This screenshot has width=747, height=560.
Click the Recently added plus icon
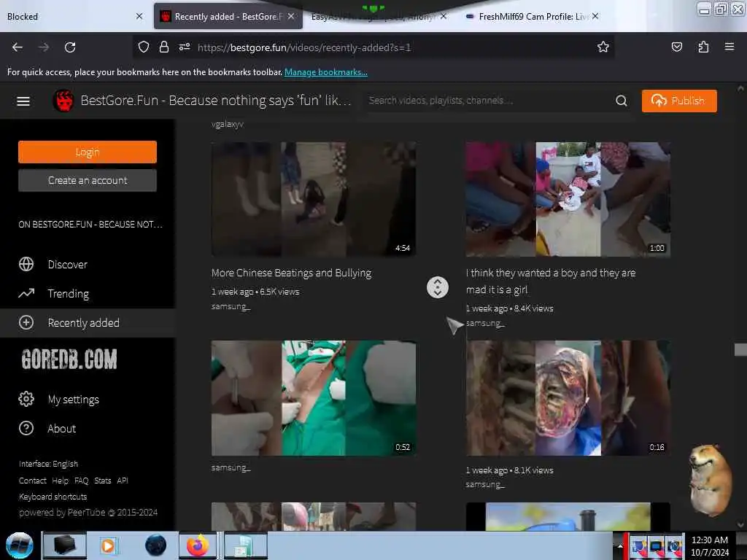pyautogui.click(x=26, y=322)
